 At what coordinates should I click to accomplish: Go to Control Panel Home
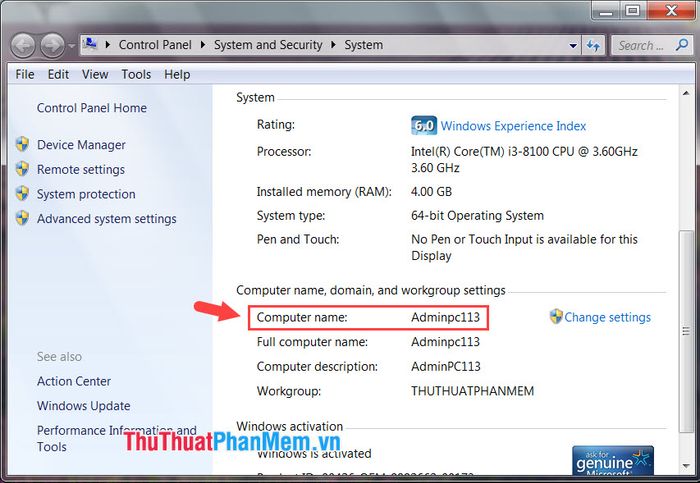(x=92, y=108)
